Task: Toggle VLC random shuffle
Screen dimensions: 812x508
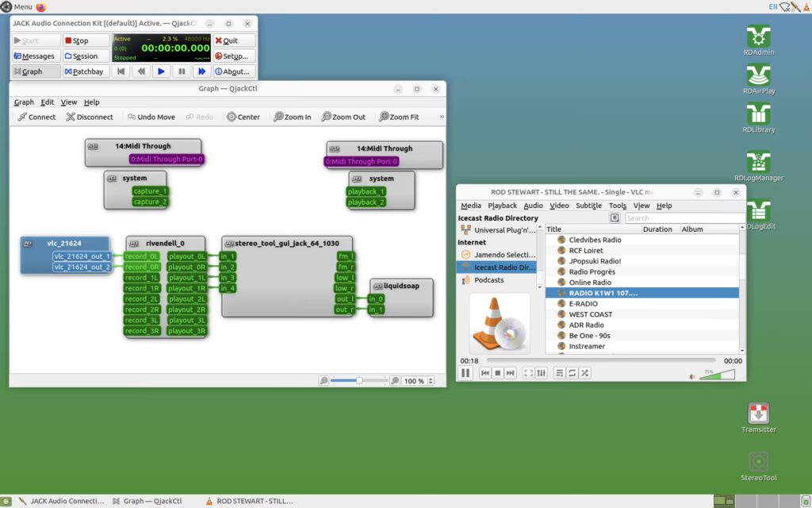Action: pos(584,373)
